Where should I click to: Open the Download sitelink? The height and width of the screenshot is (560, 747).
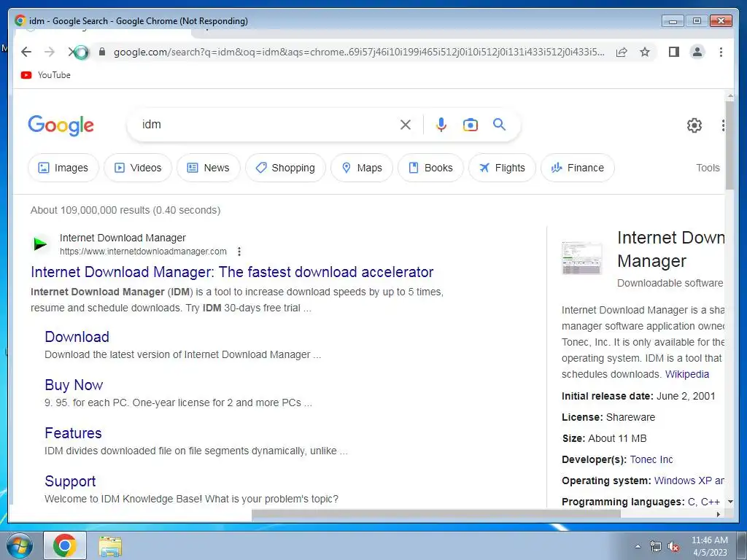[x=77, y=337]
